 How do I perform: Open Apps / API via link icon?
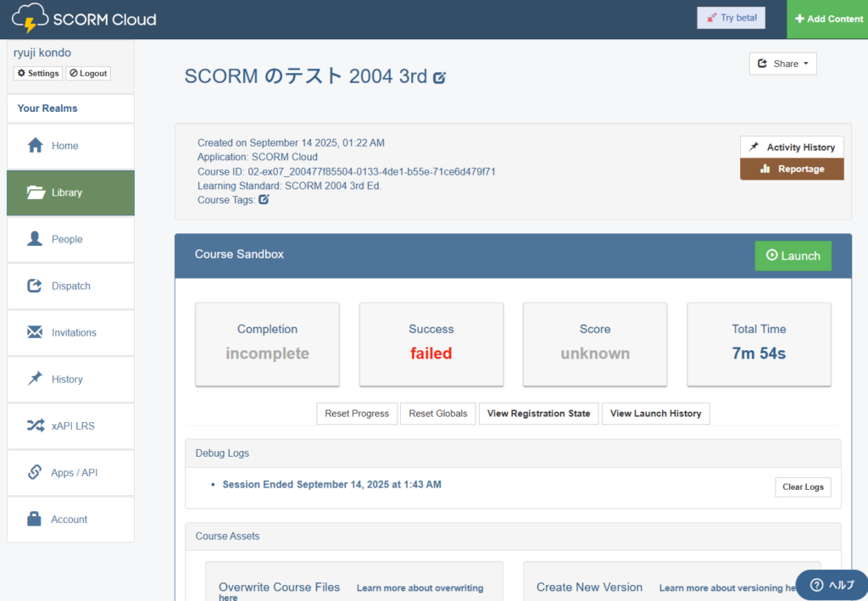[x=35, y=472]
